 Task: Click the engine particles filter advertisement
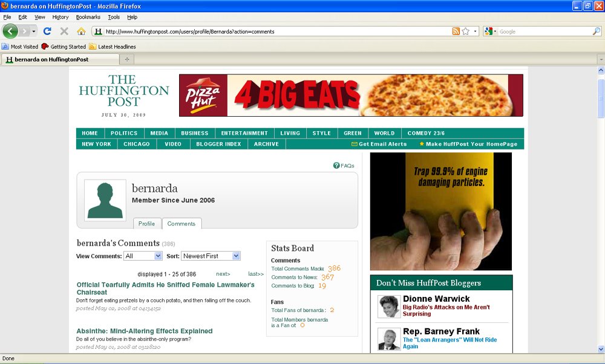pos(441,211)
